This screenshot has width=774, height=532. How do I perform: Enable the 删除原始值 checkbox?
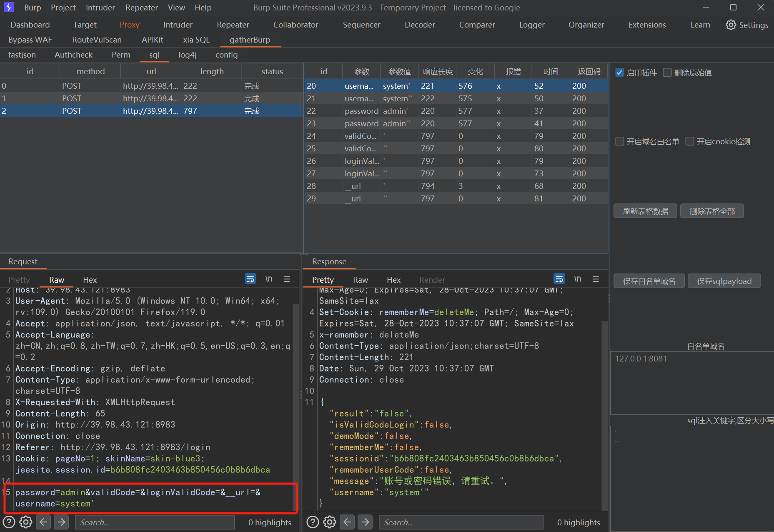pyautogui.click(x=667, y=73)
